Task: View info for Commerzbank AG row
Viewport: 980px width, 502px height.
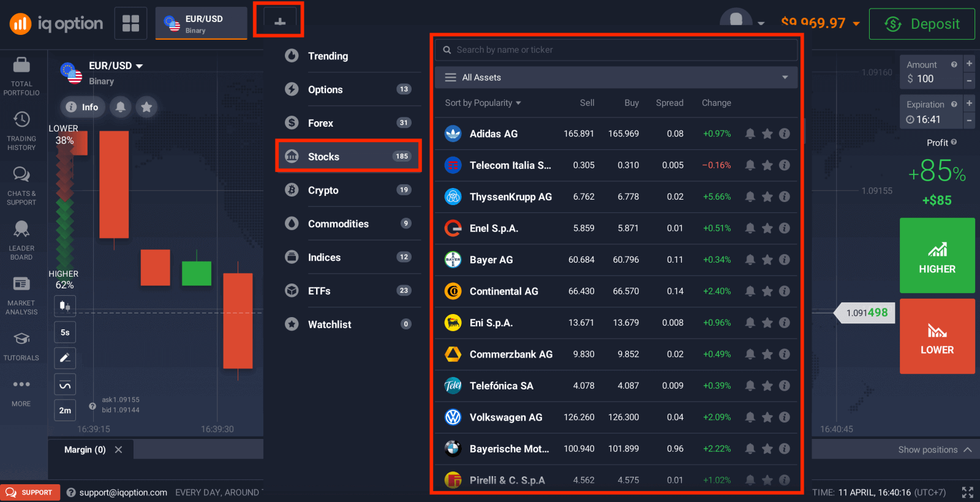Action: coord(784,354)
